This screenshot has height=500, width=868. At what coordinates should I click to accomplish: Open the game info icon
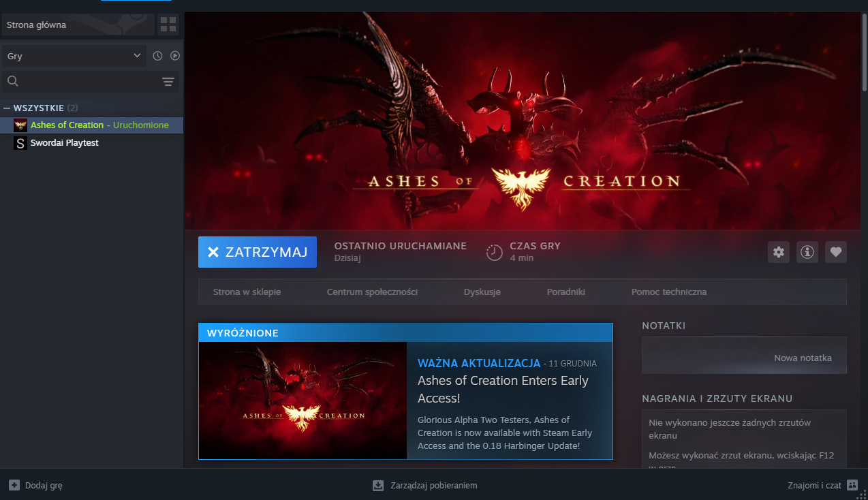pyautogui.click(x=807, y=252)
